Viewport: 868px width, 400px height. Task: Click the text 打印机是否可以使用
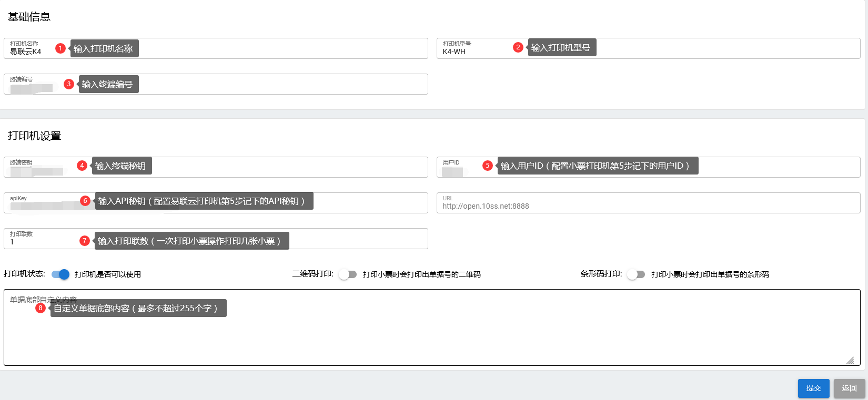[x=108, y=274]
